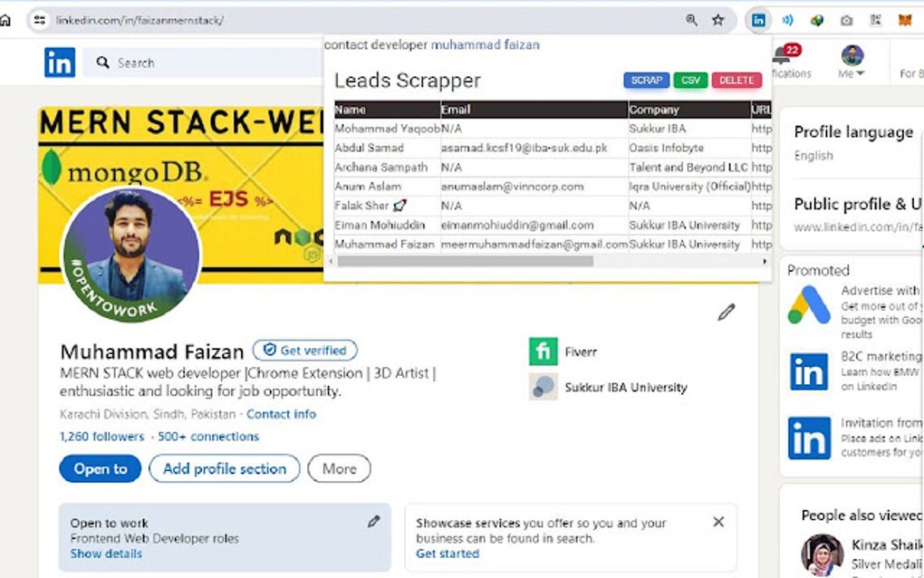The image size is (924, 578).
Task: Click the zoom magnifier icon in address bar
Action: pyautogui.click(x=691, y=19)
